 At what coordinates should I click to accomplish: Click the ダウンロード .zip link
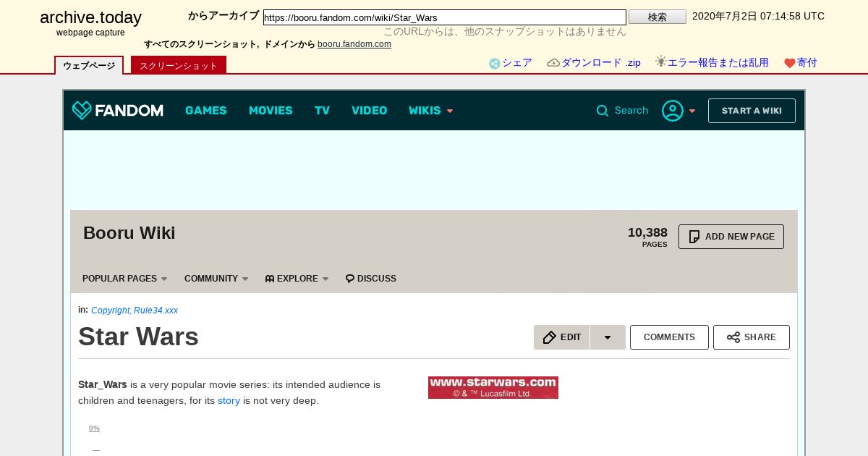pos(601,63)
